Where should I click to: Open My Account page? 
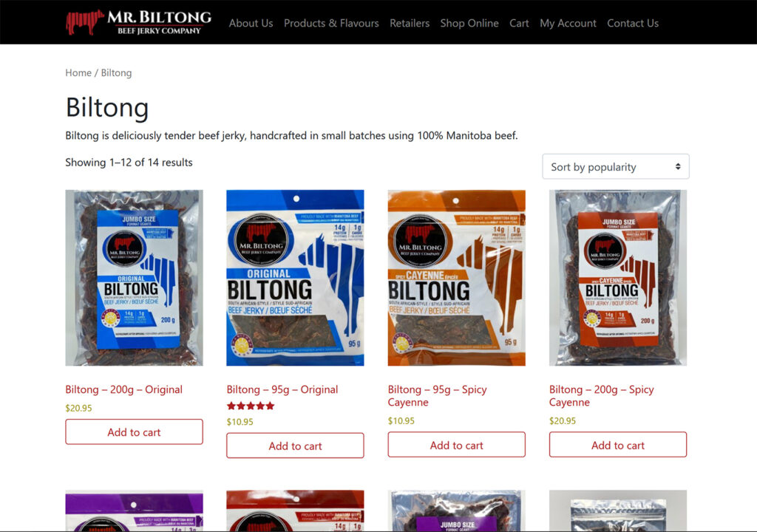coord(568,23)
